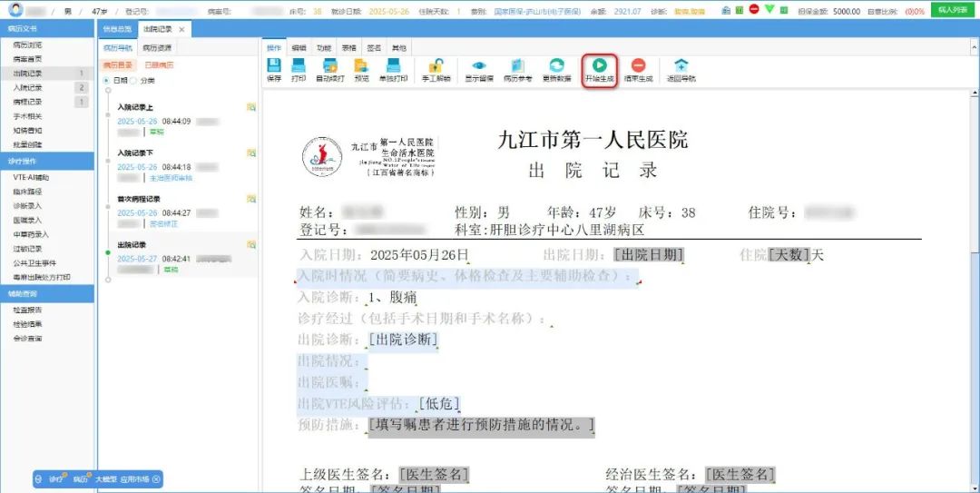Click the 病历文书 section header

pos(47,29)
